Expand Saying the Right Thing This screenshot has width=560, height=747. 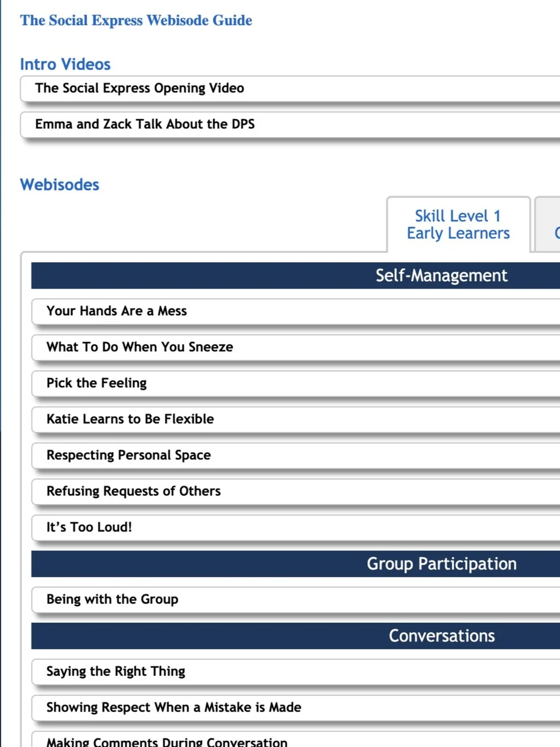tap(296, 672)
